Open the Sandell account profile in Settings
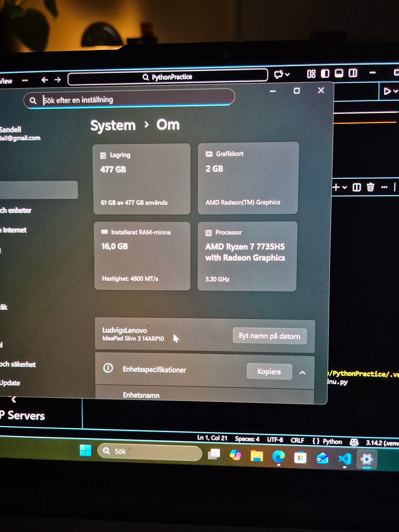This screenshot has height=532, width=399. pyautogui.click(x=20, y=133)
